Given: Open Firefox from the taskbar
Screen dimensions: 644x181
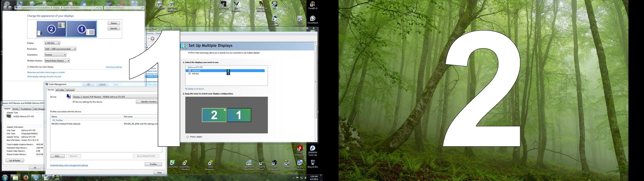Looking at the screenshot, I should [x=25, y=177].
